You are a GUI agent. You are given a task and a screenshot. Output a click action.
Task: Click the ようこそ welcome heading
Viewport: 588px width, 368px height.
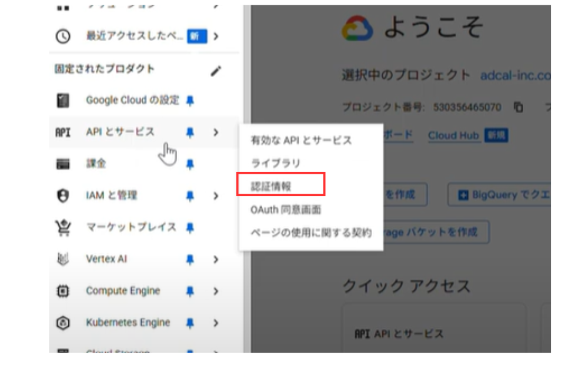(434, 28)
